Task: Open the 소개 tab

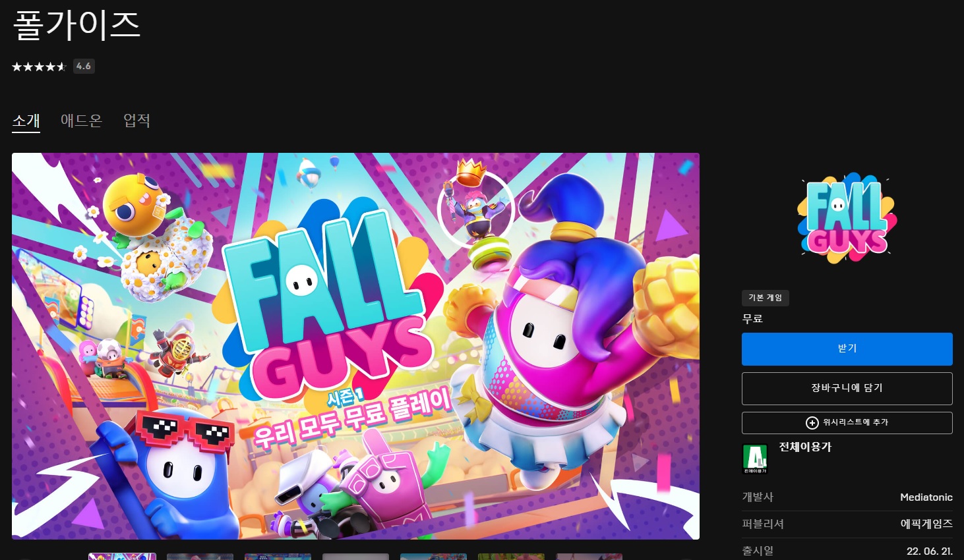Action: point(26,121)
